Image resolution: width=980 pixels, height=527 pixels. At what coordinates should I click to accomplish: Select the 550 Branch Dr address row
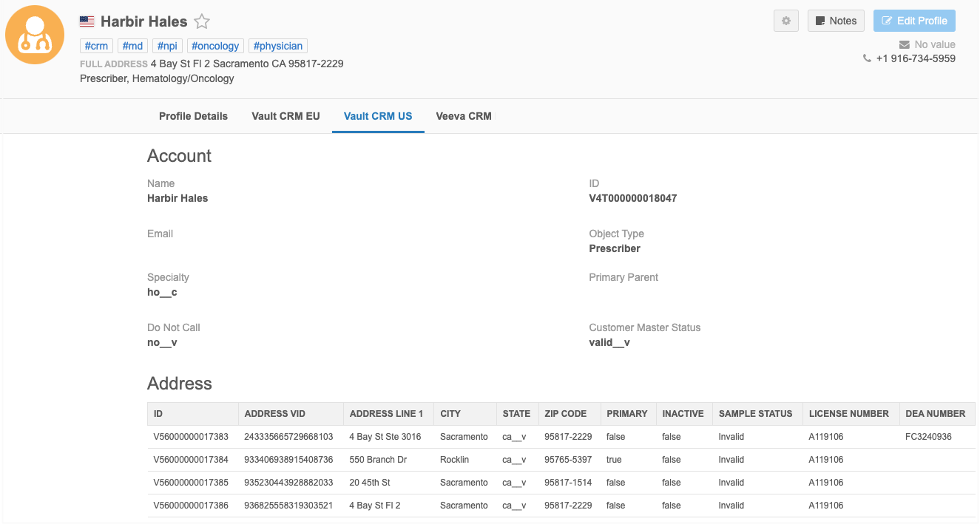(377, 460)
